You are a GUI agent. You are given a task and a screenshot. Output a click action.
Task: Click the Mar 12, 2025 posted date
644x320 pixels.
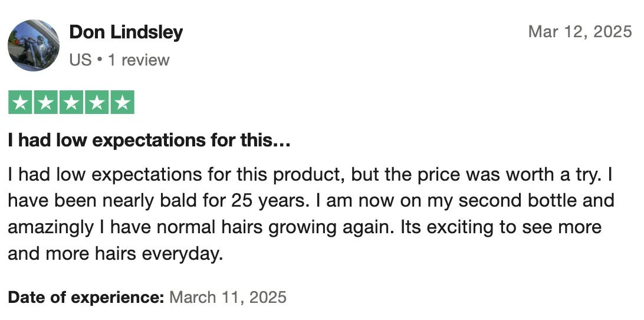click(x=579, y=32)
